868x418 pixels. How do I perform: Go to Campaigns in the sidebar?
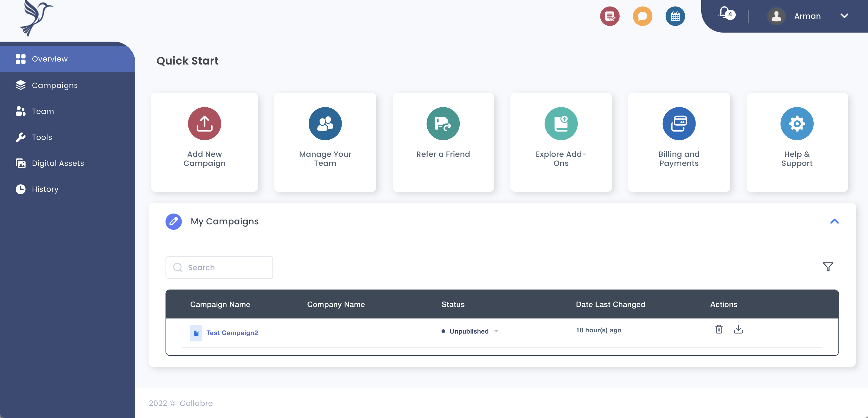point(55,85)
